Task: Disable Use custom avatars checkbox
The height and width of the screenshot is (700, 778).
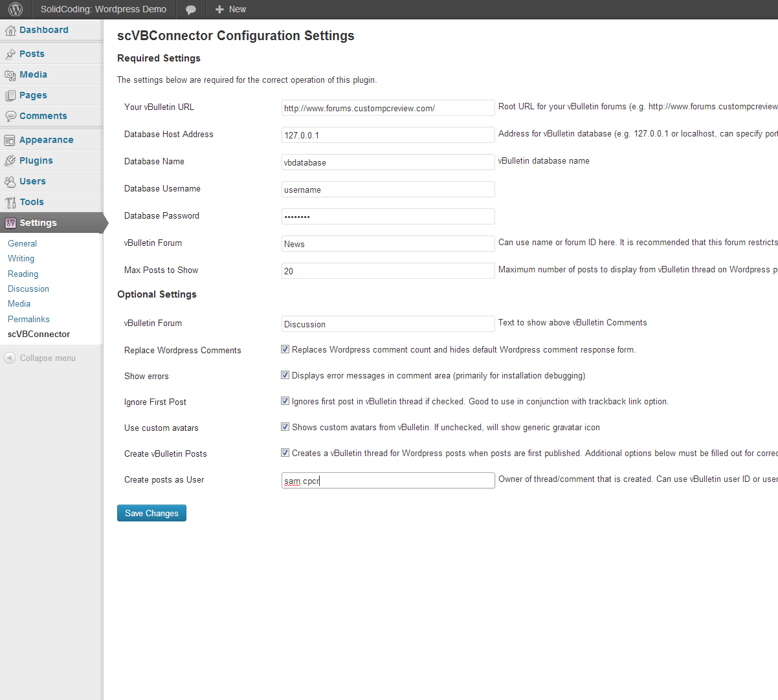Action: tap(285, 427)
